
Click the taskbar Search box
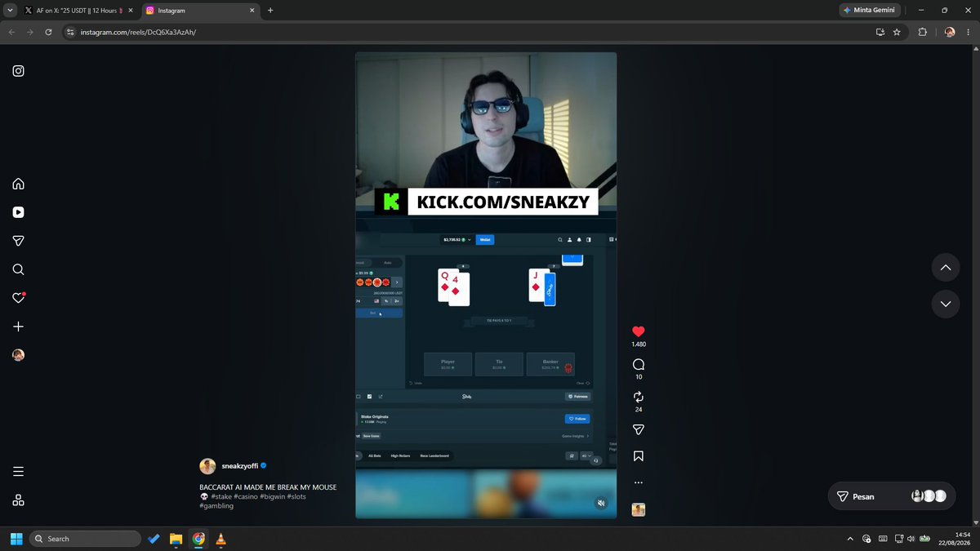pyautogui.click(x=85, y=539)
